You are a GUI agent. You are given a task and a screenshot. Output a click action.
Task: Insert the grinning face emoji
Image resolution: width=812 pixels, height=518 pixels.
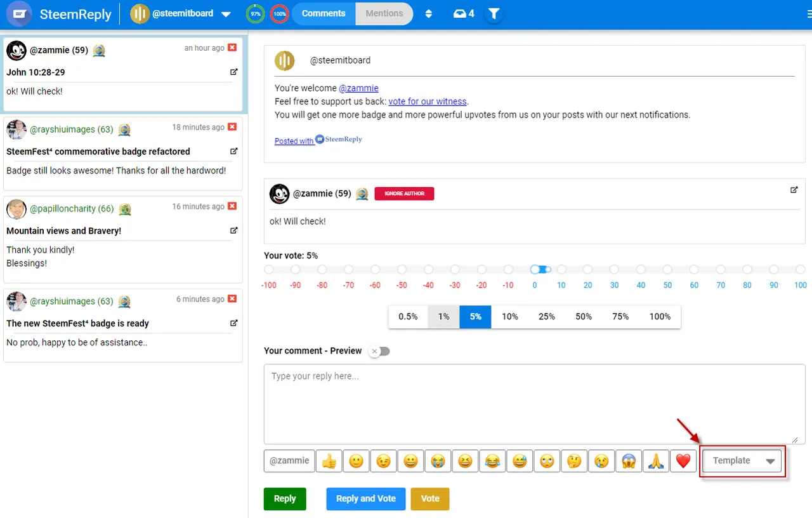(410, 461)
